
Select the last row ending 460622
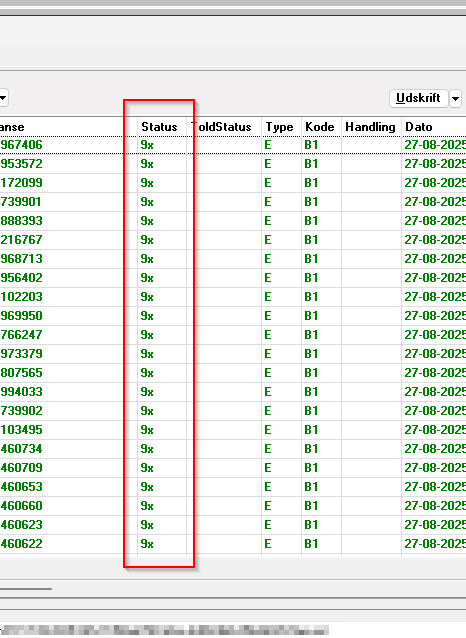[x=233, y=544]
